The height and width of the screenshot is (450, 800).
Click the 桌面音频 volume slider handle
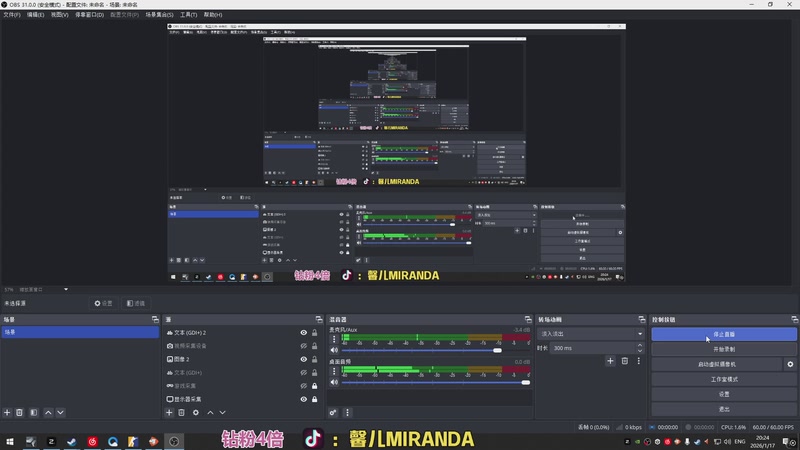click(526, 382)
